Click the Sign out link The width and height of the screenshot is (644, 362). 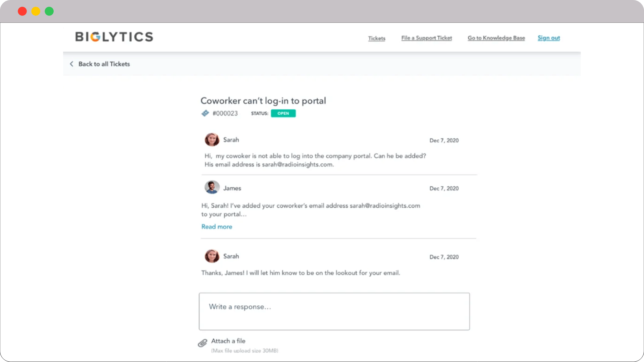coord(548,38)
